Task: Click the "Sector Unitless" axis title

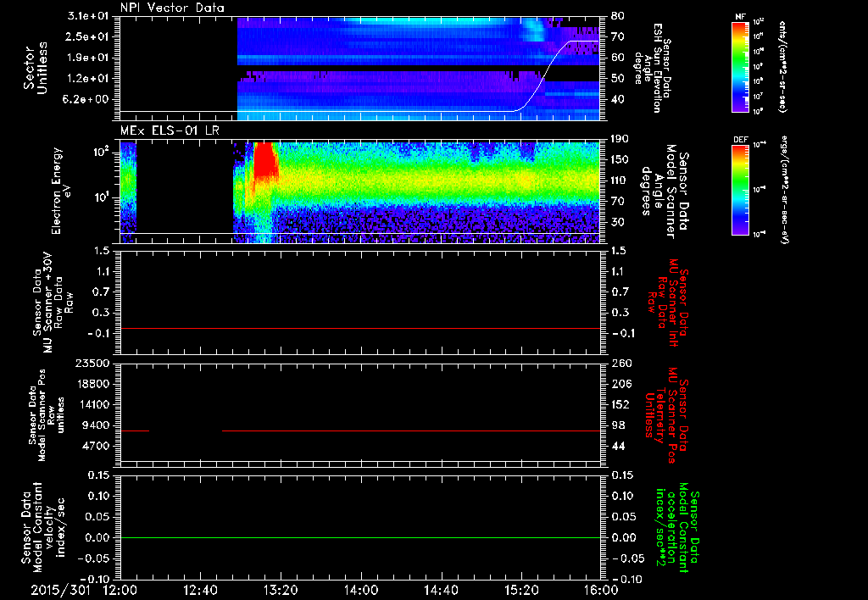Action: point(36,68)
